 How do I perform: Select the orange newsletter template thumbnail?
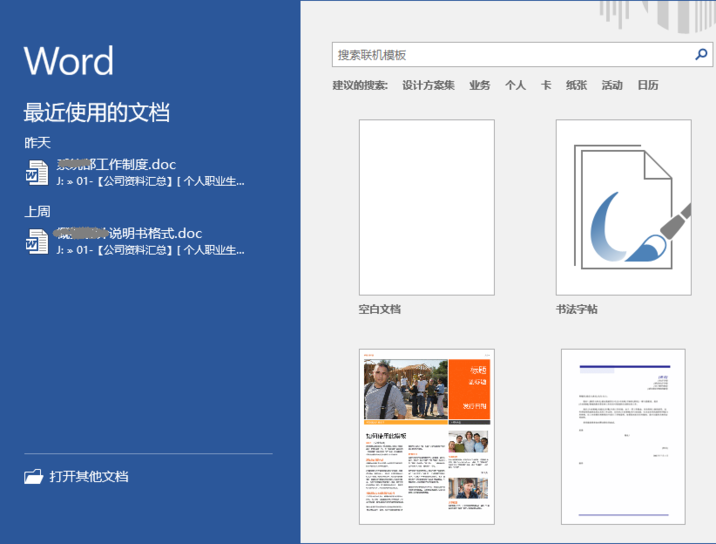point(426,436)
